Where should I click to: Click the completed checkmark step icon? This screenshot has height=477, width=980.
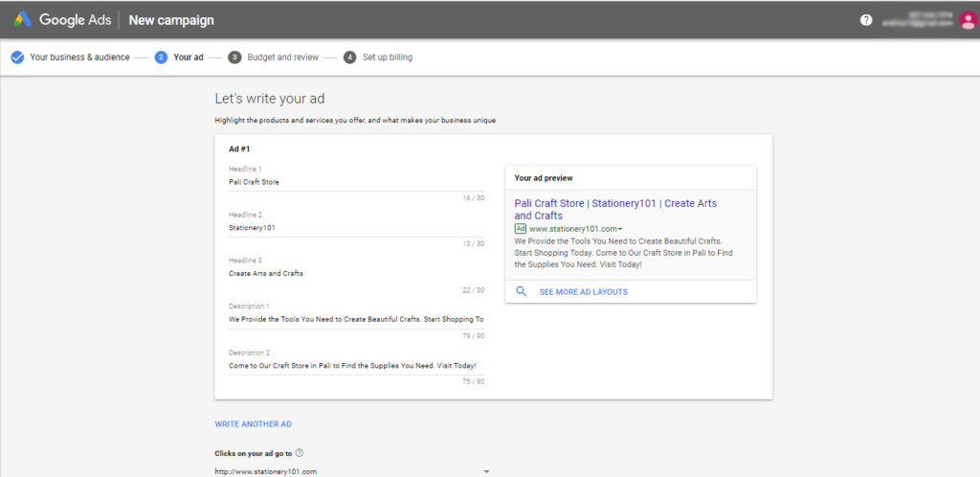click(17, 57)
